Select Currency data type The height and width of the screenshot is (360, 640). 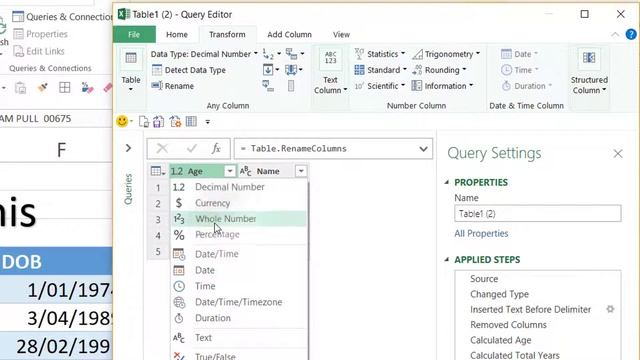point(238,203)
